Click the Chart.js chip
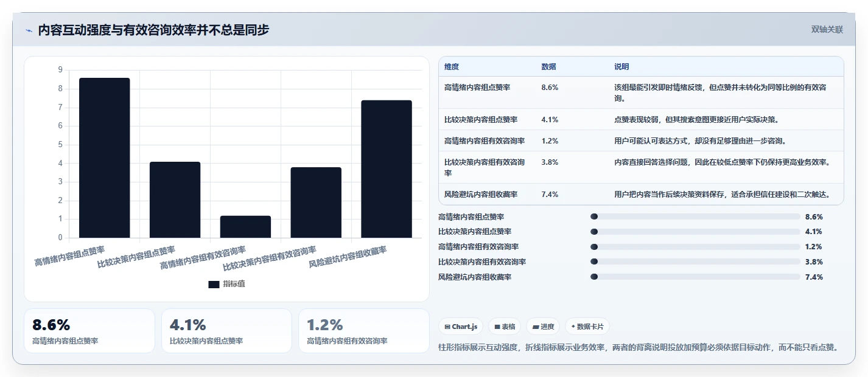Screen dimensions: 868x377 461,327
